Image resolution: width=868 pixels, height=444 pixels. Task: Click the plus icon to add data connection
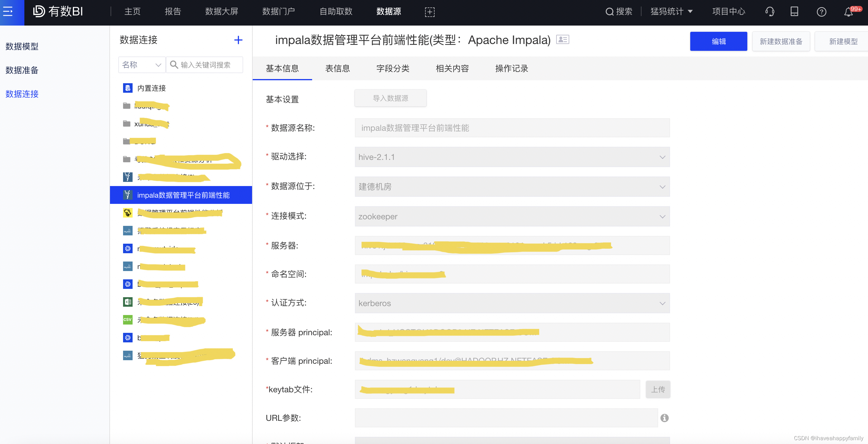click(238, 40)
